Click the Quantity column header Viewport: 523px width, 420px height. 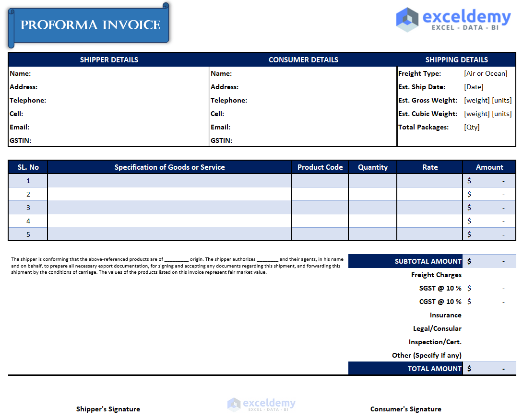coord(372,167)
